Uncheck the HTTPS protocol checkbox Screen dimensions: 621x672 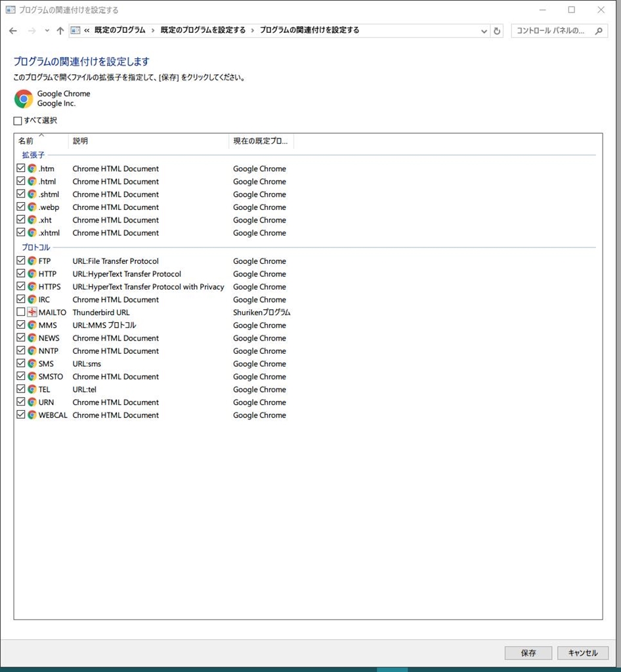(x=20, y=286)
